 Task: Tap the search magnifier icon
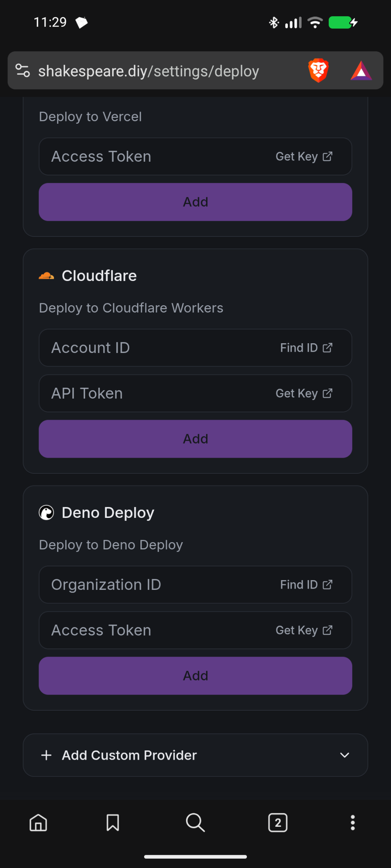tap(195, 822)
